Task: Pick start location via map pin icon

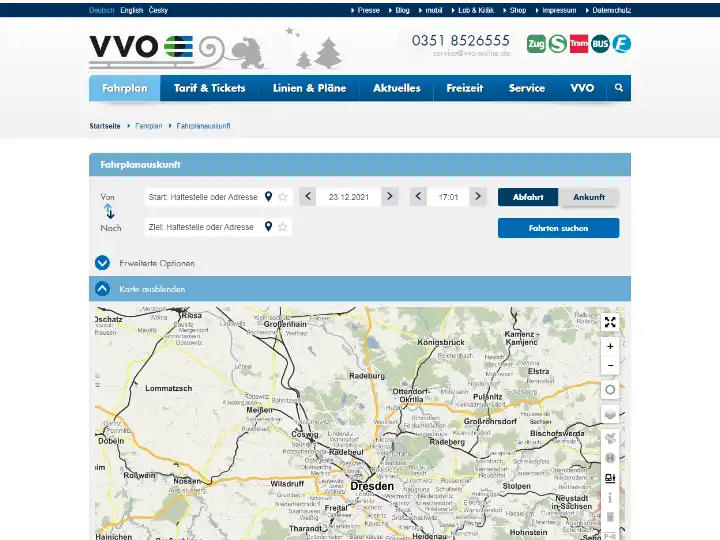Action: click(x=269, y=197)
